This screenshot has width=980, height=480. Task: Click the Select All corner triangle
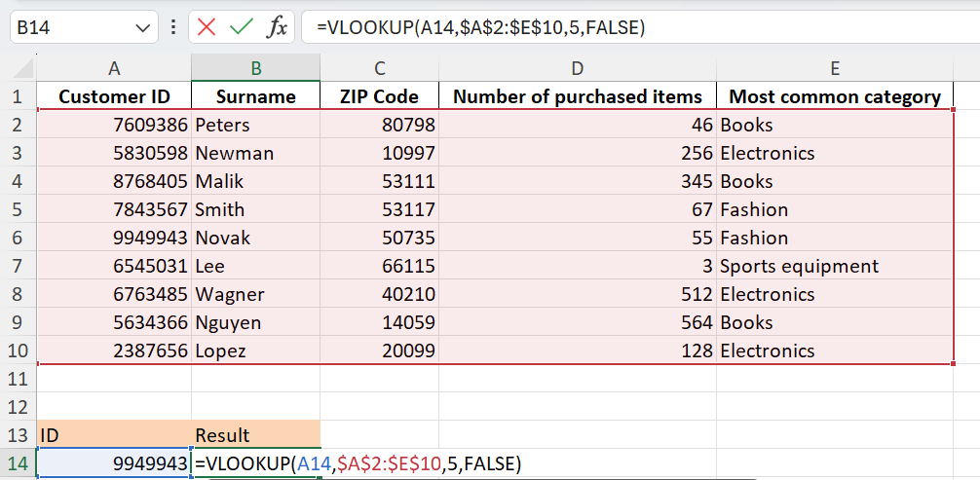[23, 67]
